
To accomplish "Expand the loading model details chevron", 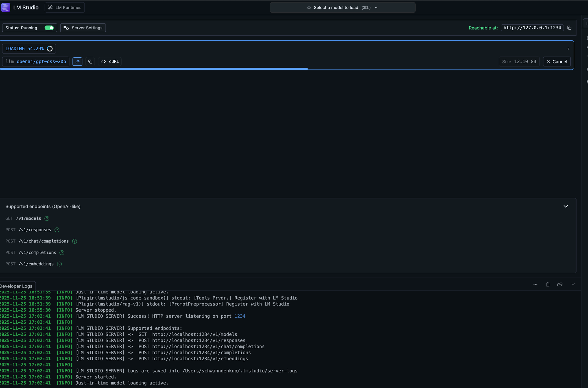I will [x=568, y=49].
